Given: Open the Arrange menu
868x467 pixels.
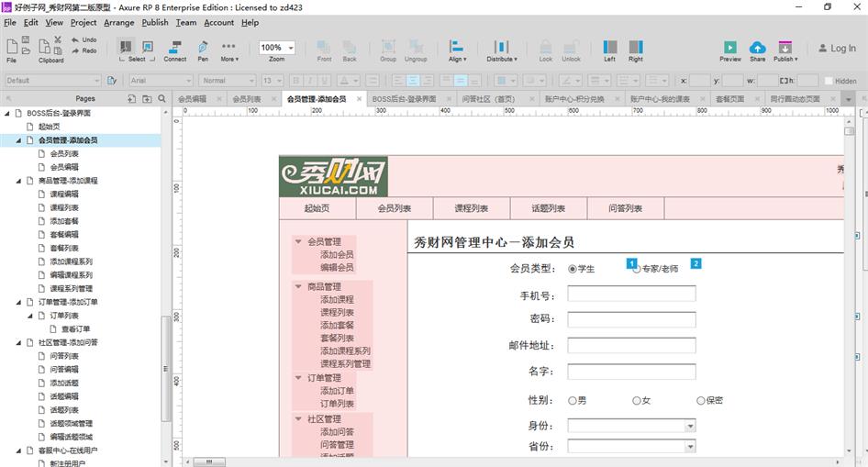Looking at the screenshot, I should pyautogui.click(x=119, y=23).
